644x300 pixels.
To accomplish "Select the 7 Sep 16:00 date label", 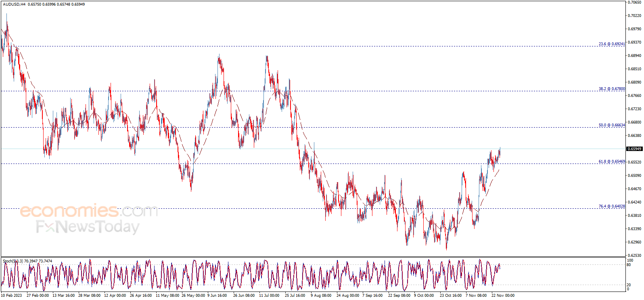I will pos(372,296).
